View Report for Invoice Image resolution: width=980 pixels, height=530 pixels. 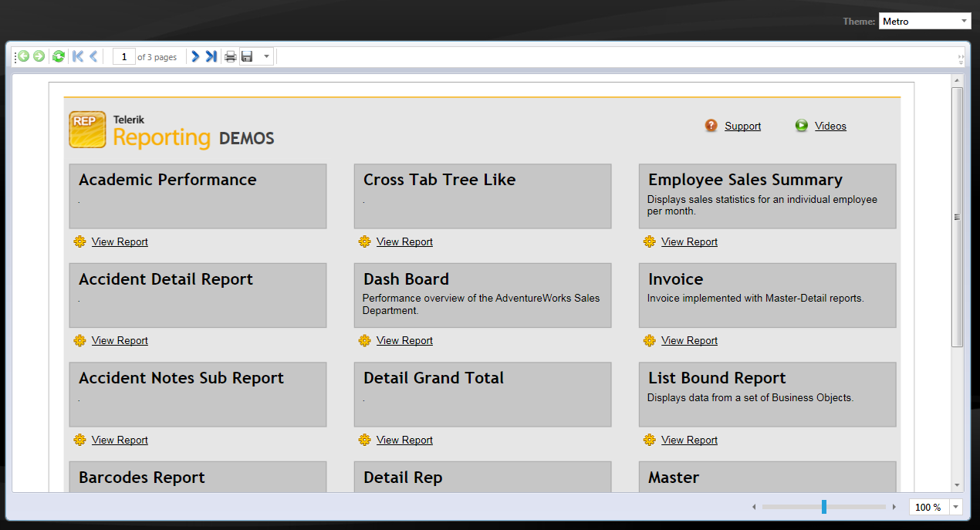coord(689,340)
